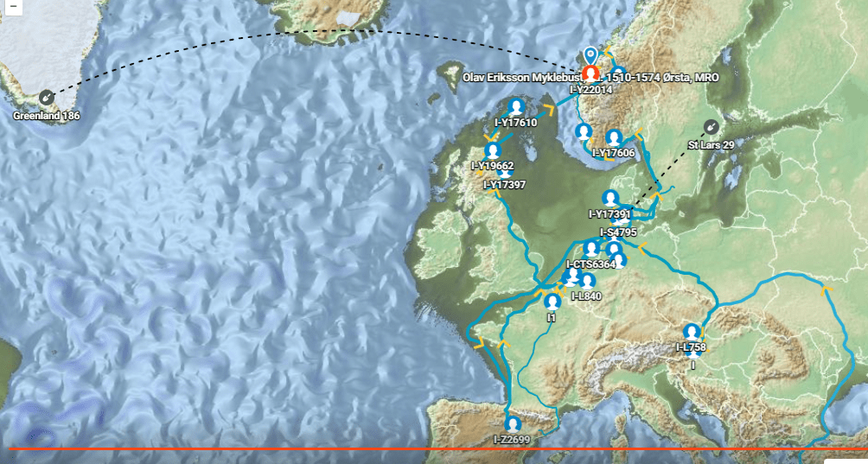Click the I-Y17391 person marker
Image resolution: width=868 pixels, height=464 pixels.
pyautogui.click(x=610, y=199)
